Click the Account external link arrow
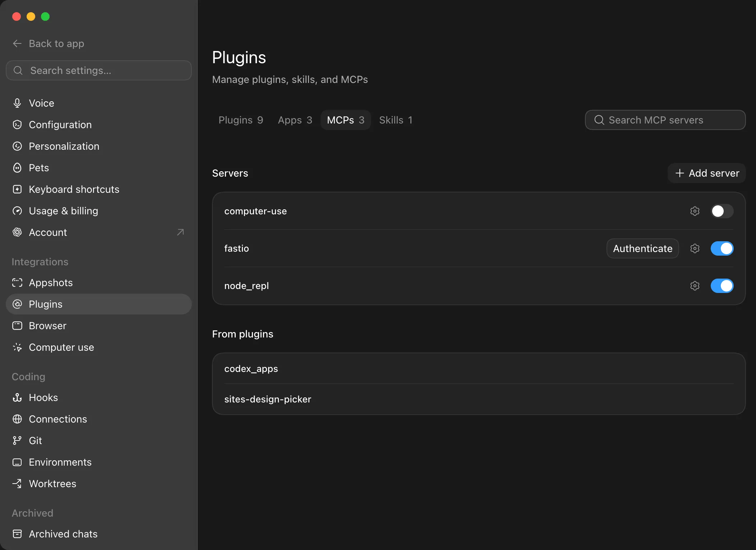756x550 pixels. (x=180, y=232)
